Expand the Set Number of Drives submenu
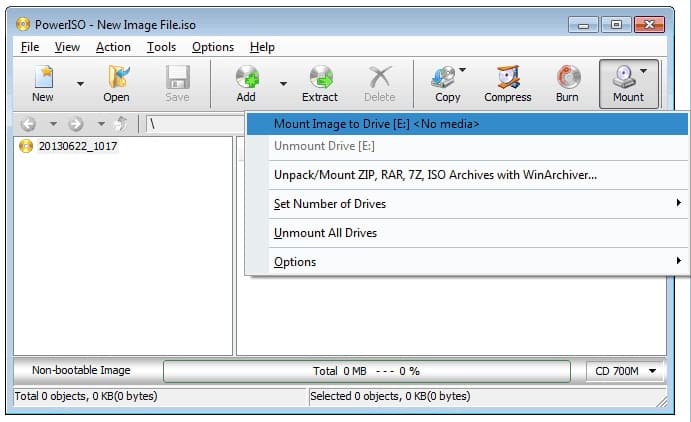 tap(466, 204)
